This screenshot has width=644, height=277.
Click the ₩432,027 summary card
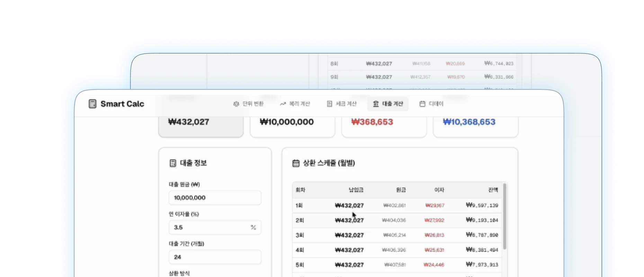pos(201,127)
